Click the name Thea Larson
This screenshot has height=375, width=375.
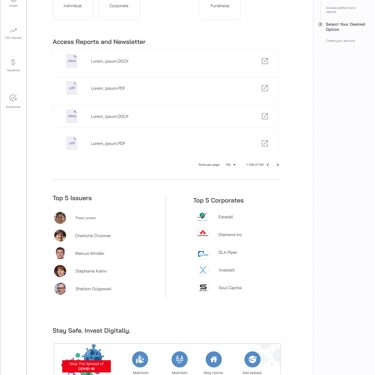(x=85, y=218)
